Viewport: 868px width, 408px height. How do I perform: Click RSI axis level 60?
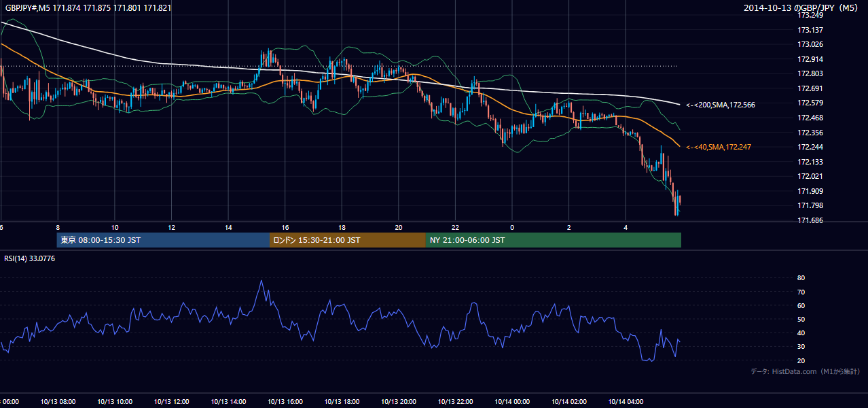click(801, 305)
